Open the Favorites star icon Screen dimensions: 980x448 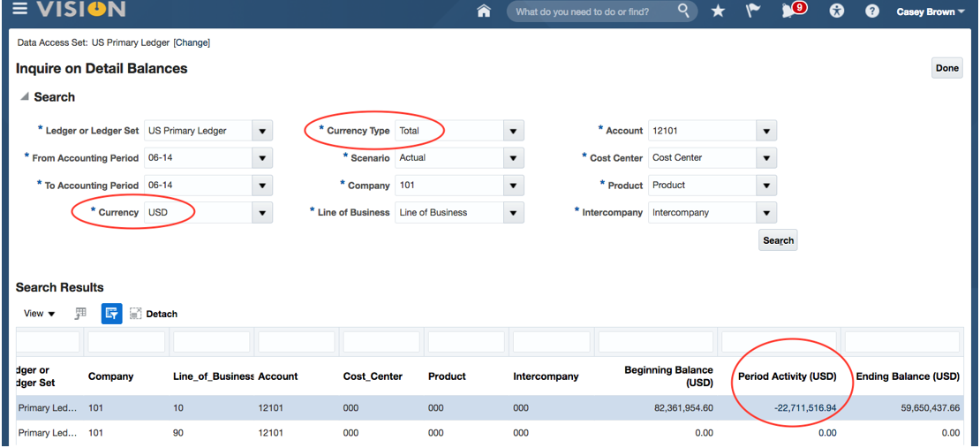click(718, 11)
